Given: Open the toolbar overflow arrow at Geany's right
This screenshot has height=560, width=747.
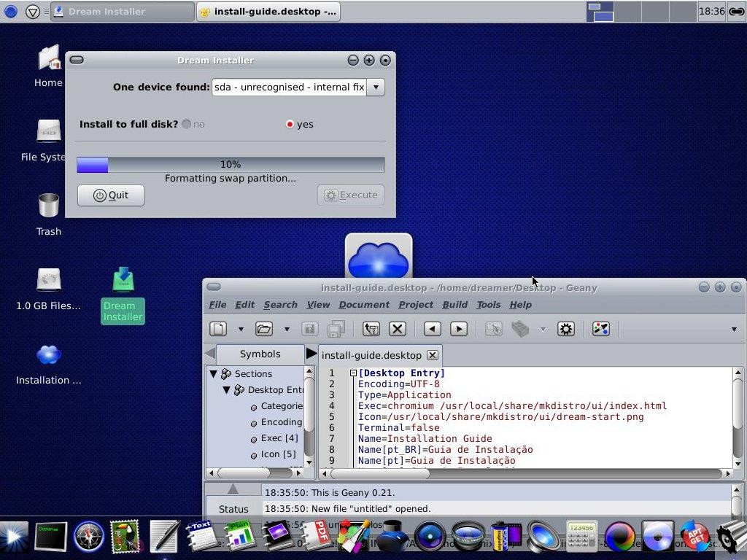Looking at the screenshot, I should pos(734,329).
